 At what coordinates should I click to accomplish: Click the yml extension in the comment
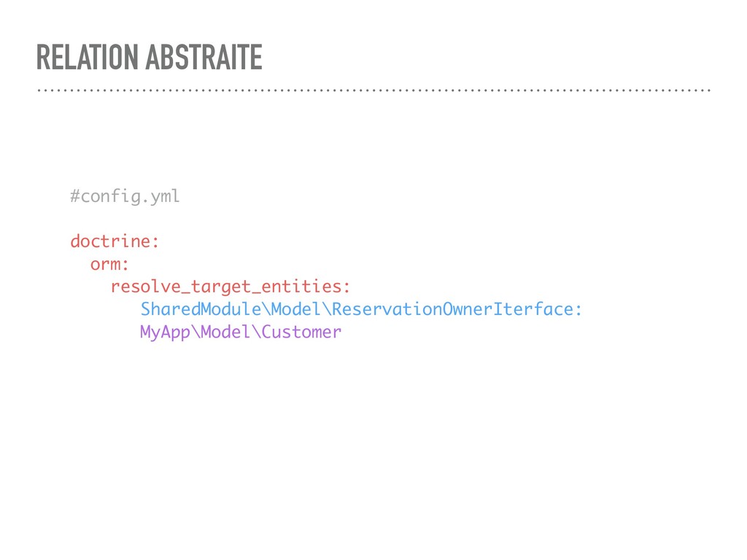click(165, 197)
